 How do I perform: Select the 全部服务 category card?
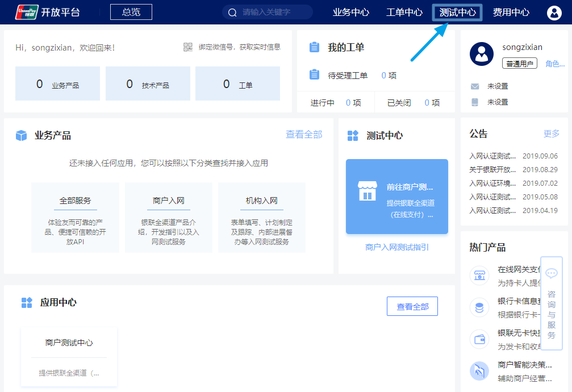[75, 218]
